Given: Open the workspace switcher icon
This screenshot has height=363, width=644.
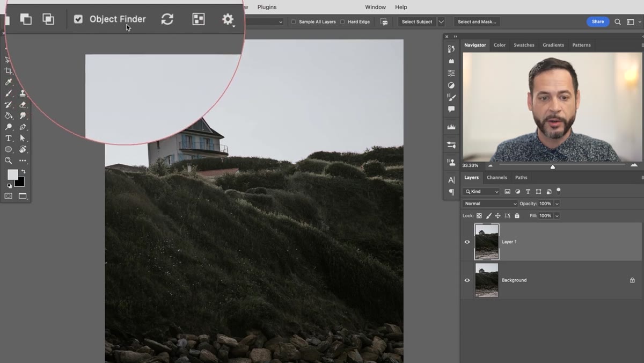Looking at the screenshot, I should pyautogui.click(x=631, y=22).
